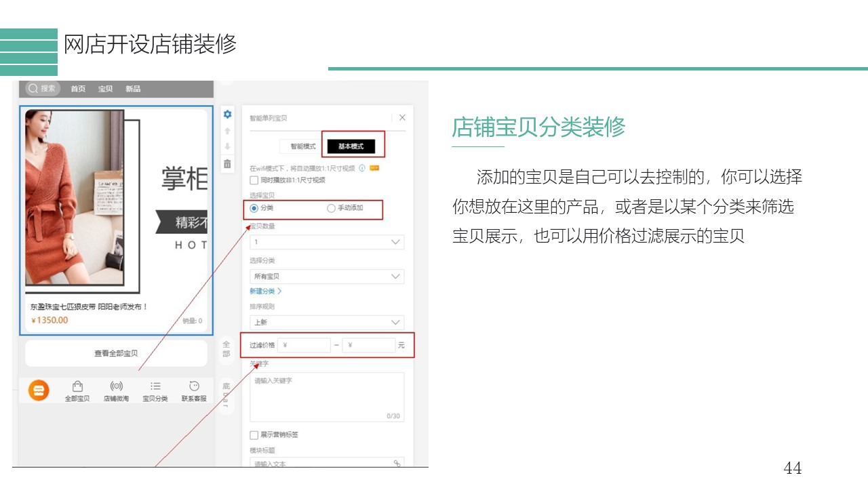Click the minimum filter price field

coord(304,345)
